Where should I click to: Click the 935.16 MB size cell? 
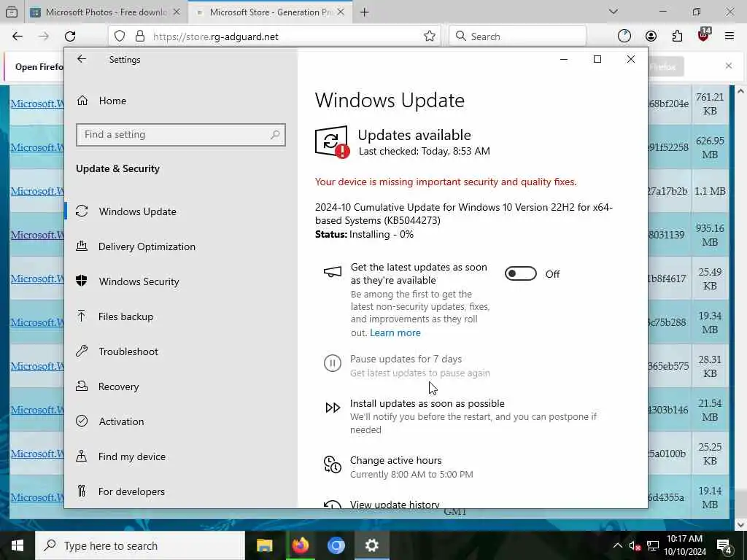710,236
